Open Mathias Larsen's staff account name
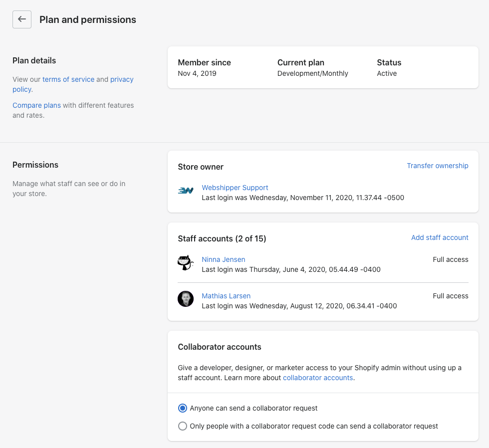 [x=226, y=296]
